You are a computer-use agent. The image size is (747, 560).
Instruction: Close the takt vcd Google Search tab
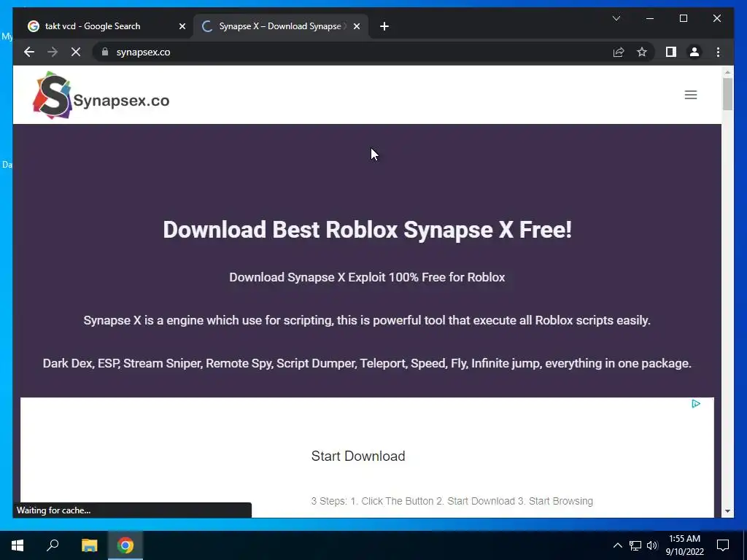coord(182,26)
